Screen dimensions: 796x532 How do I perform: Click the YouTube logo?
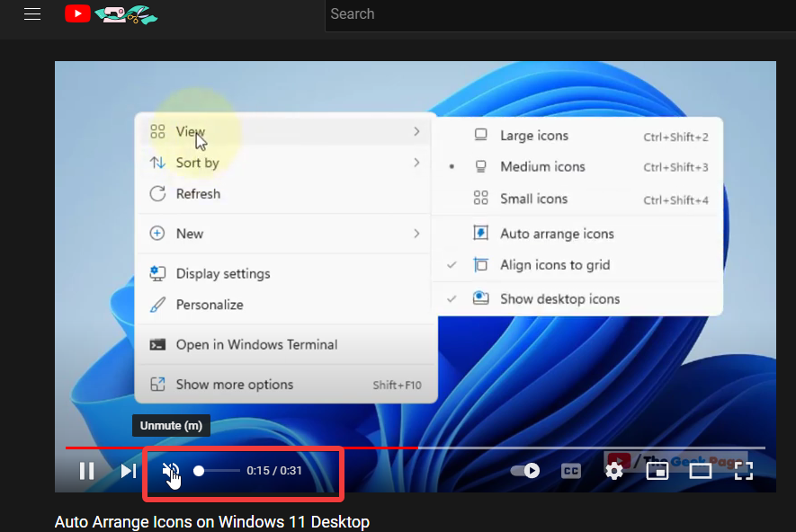pyautogui.click(x=78, y=14)
